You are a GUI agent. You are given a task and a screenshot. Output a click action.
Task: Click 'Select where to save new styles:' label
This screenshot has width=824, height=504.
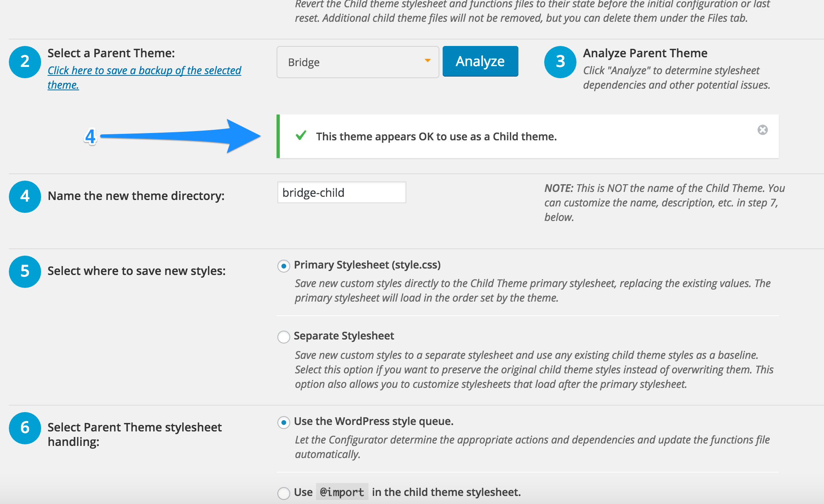click(137, 271)
